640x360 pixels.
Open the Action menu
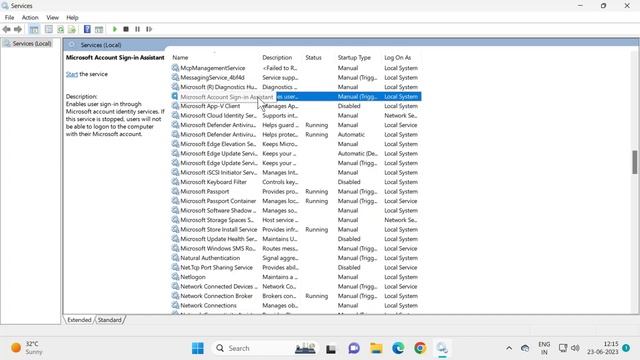click(30, 18)
